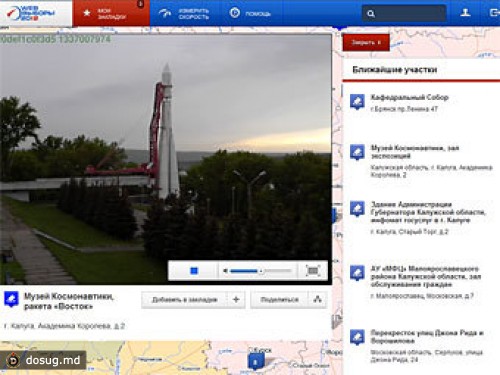The width and height of the screenshot is (500, 375).
Task: Open Перекресток улиц Джона Рида station
Action: pos(427,337)
